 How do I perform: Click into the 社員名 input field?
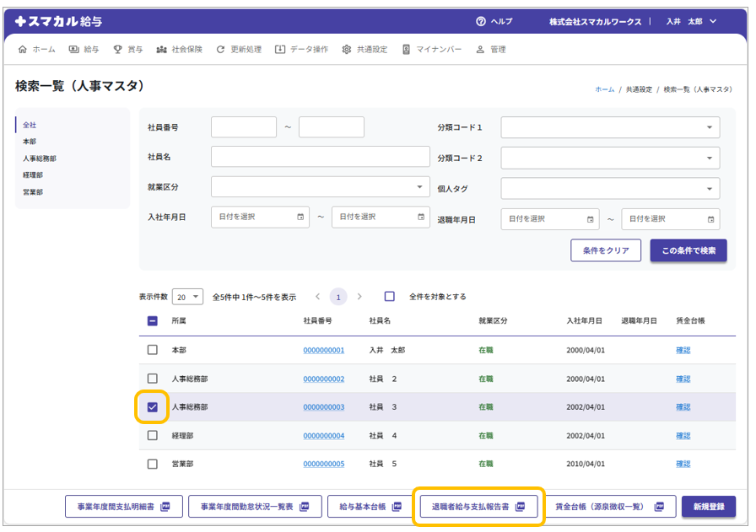(320, 157)
